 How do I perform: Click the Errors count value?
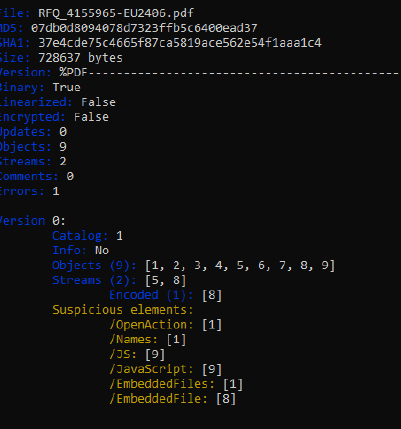pyautogui.click(x=56, y=191)
